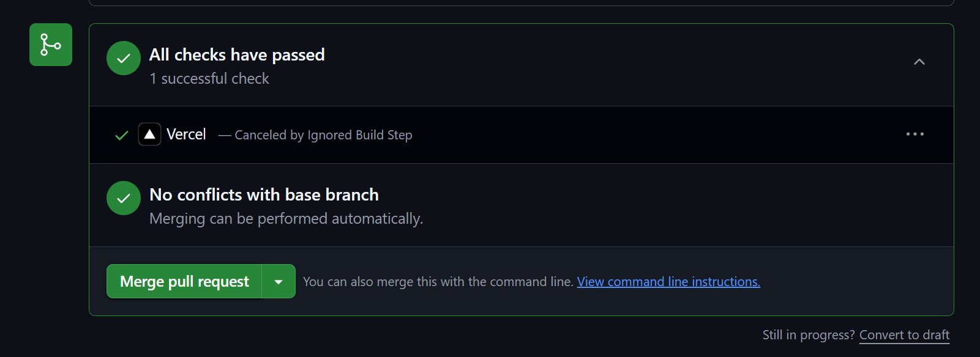This screenshot has width=980, height=357.
Task: Click the green checkmark beside No conflicts
Action: (x=124, y=198)
